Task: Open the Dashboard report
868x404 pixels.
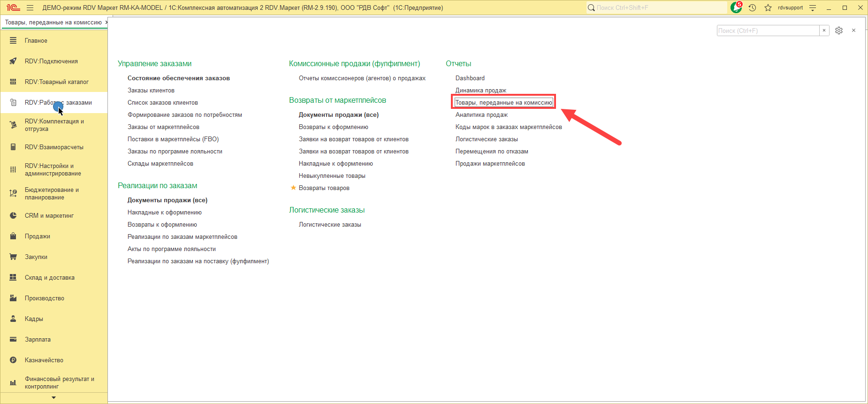Action: pos(470,78)
